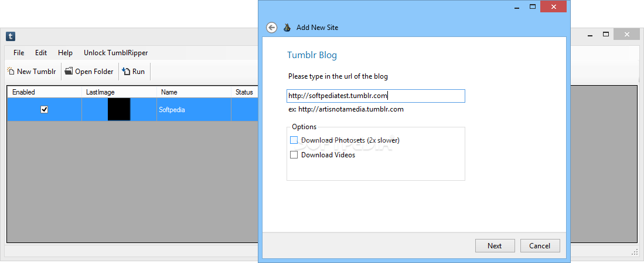
Task: Maximize the Add New Site dialog
Action: [533, 6]
